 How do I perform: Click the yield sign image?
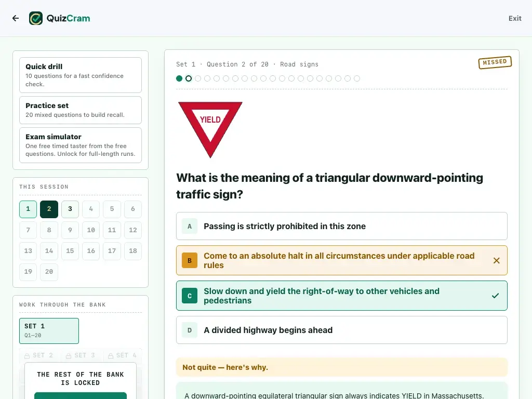click(x=210, y=129)
